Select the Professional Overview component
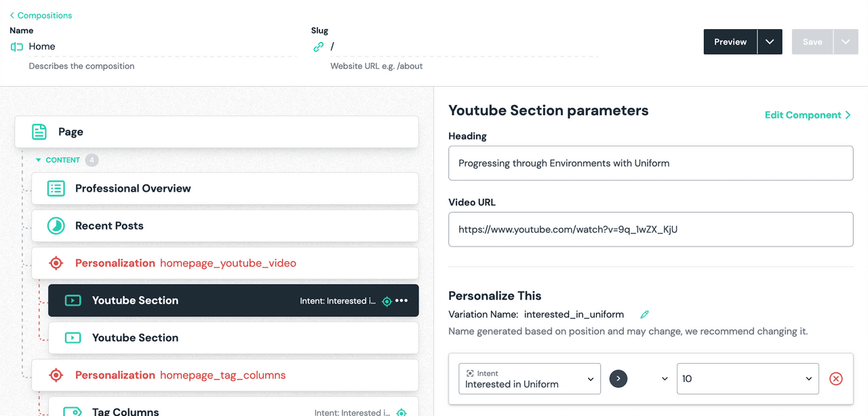The image size is (868, 416). click(224, 188)
